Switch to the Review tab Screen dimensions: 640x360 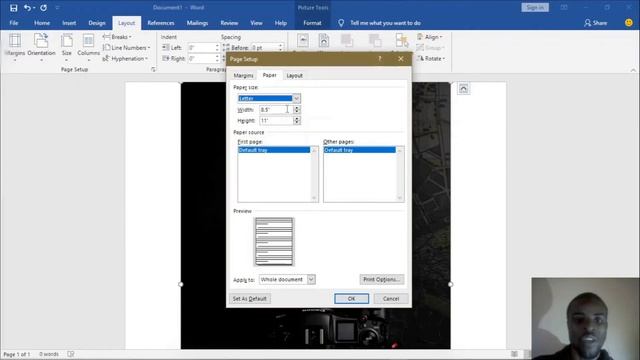229,23
